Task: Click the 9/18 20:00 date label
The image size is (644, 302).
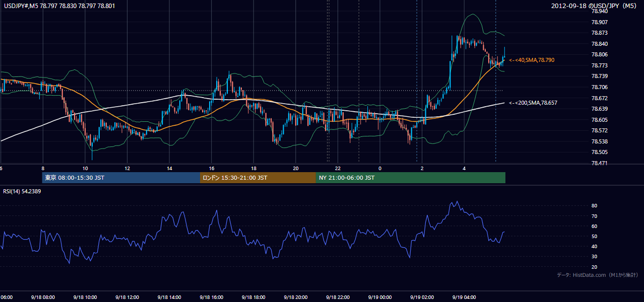Action: point(295,297)
